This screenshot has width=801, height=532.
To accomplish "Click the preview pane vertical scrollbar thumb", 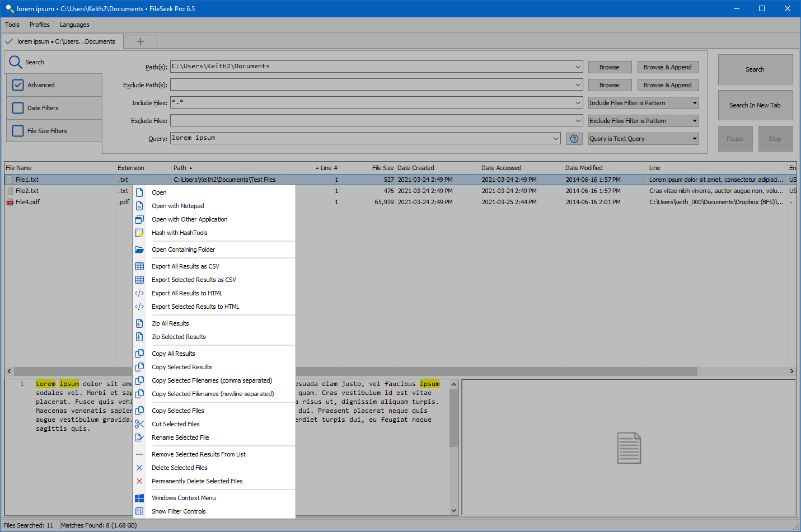I will tap(453, 418).
